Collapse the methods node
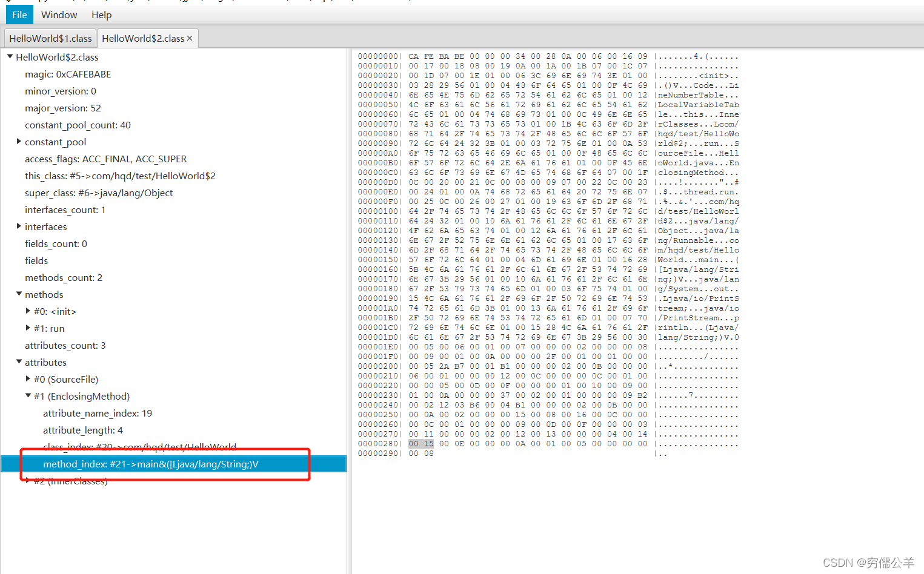The image size is (924, 574). 19,294
